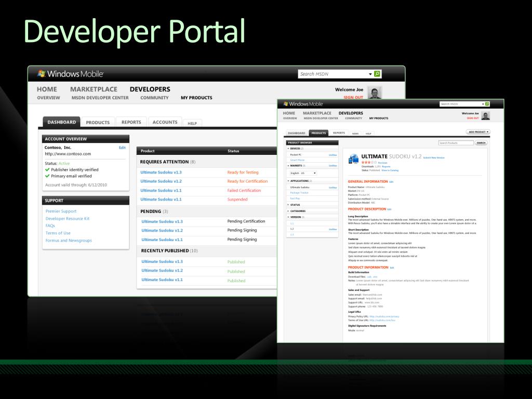The height and width of the screenshot is (399, 532).
Task: Collapse the Applications section in Product Browser
Action: [288, 181]
